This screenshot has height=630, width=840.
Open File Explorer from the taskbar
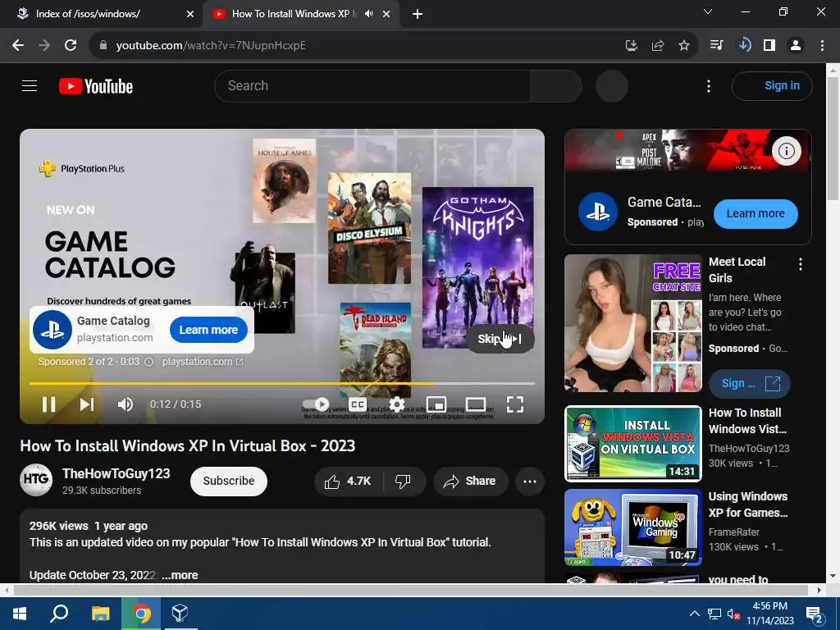point(100,614)
